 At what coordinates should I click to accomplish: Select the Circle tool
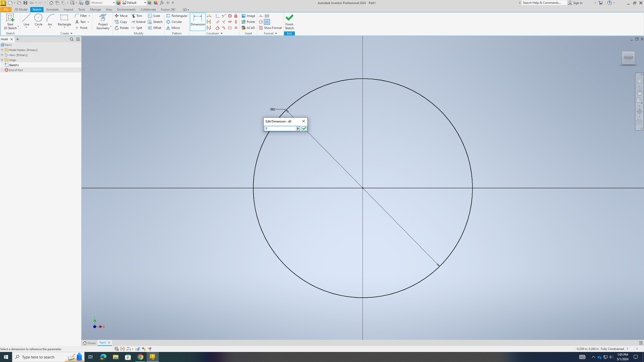click(38, 20)
